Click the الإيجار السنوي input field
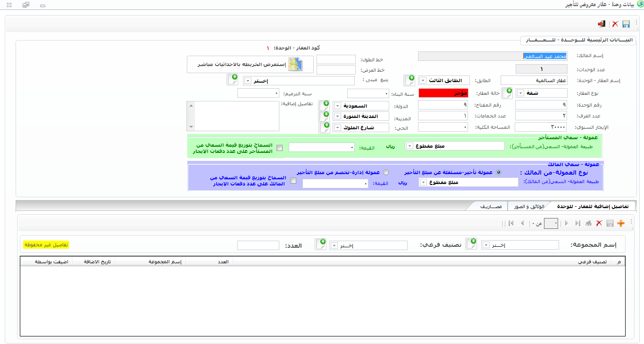The image size is (644, 344). coord(540,127)
